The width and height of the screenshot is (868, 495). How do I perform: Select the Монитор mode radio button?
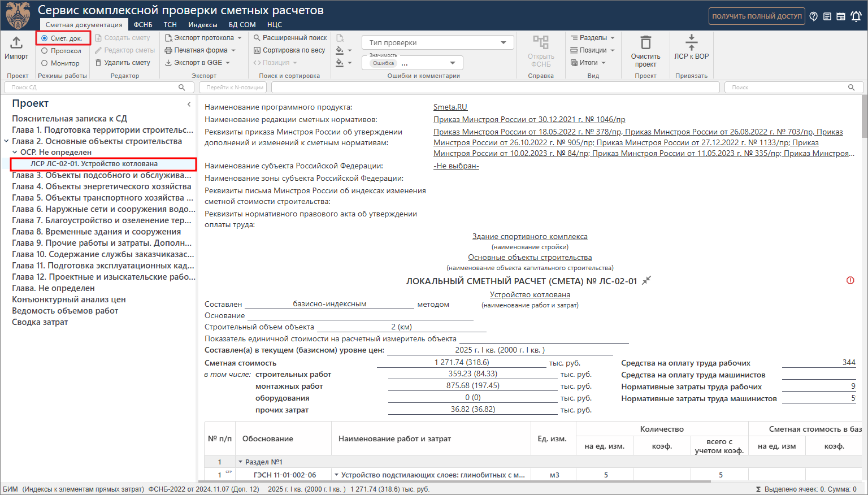coord(45,63)
